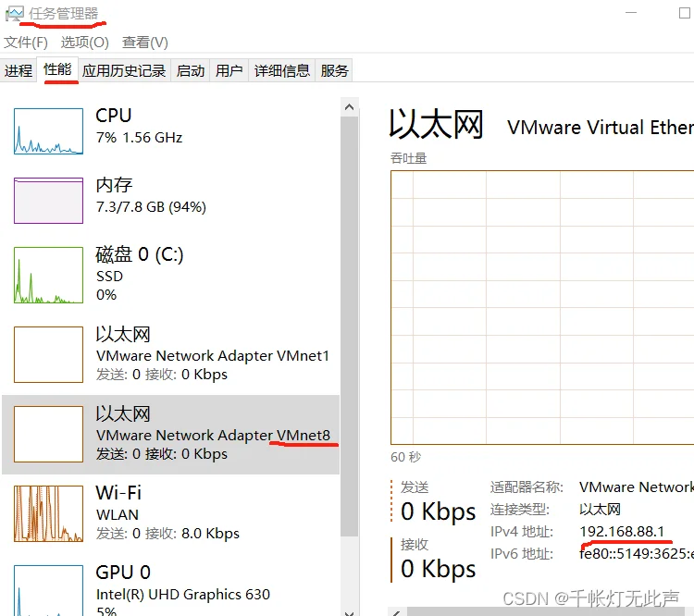Select the disk 0 (C:) graph thumbnail

tap(48, 276)
